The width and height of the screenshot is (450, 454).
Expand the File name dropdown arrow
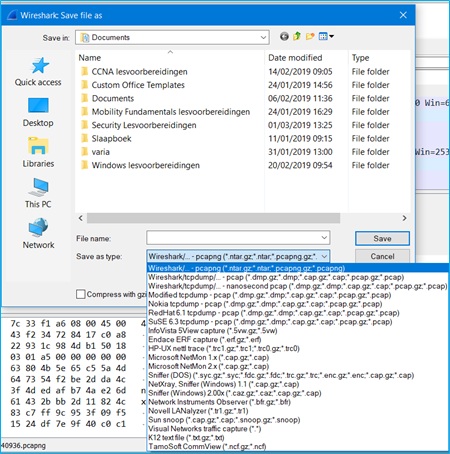[x=324, y=238]
